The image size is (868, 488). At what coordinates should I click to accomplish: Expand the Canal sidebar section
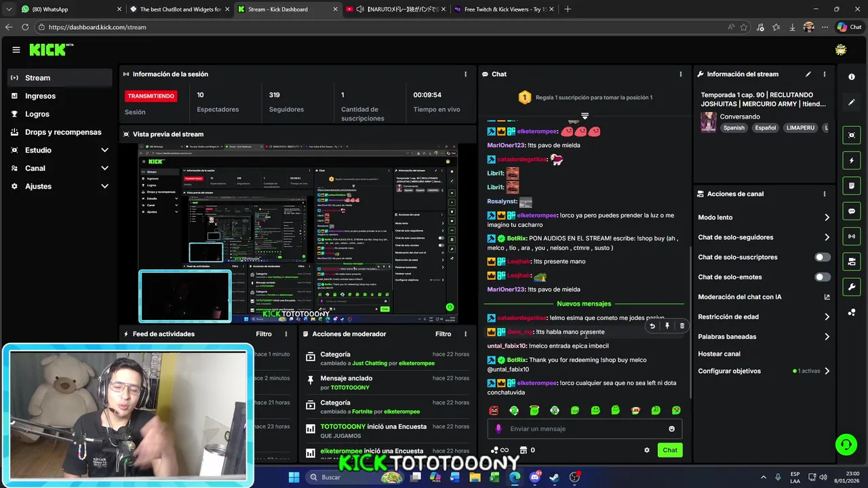pyautogui.click(x=104, y=168)
